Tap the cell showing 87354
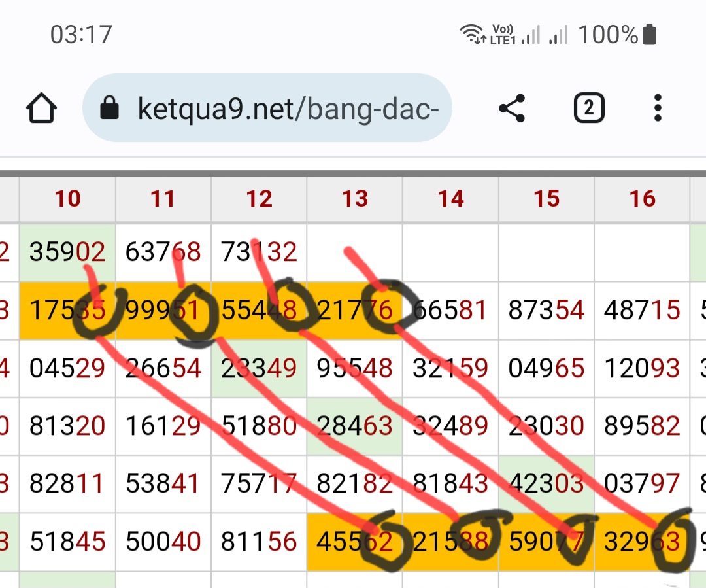 (x=546, y=310)
